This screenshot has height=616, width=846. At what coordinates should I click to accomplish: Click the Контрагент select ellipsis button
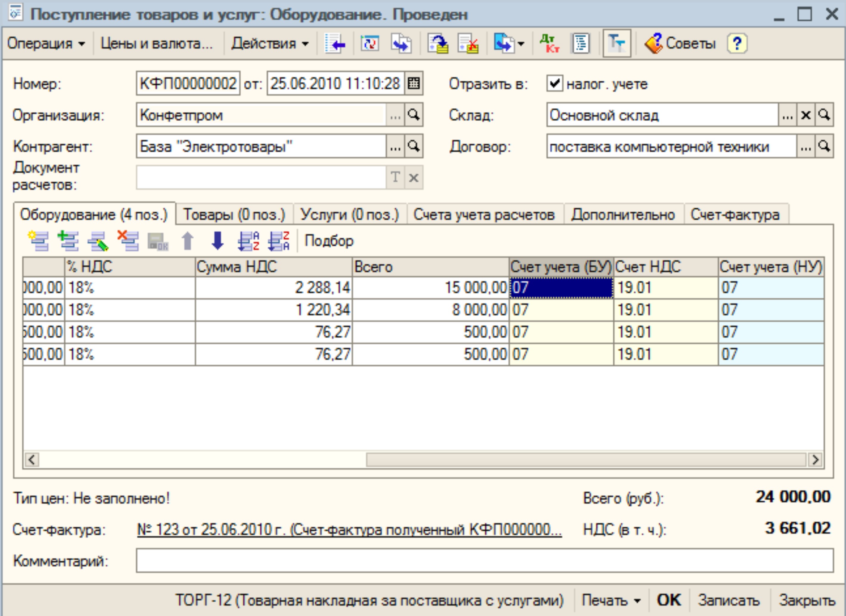(395, 146)
